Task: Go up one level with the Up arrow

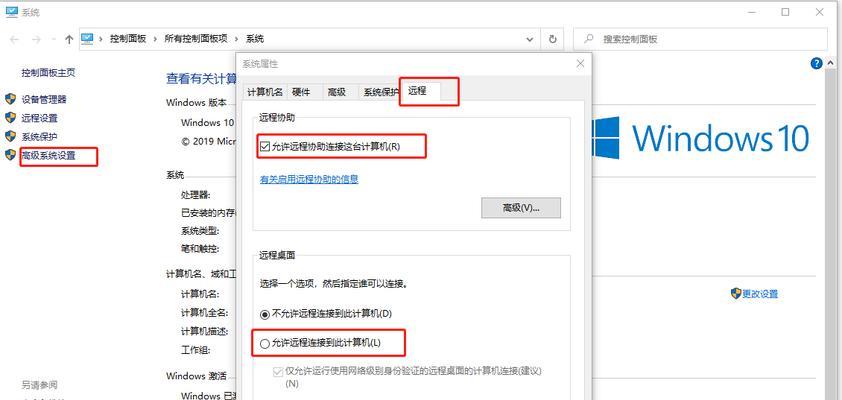Action: 69,39
